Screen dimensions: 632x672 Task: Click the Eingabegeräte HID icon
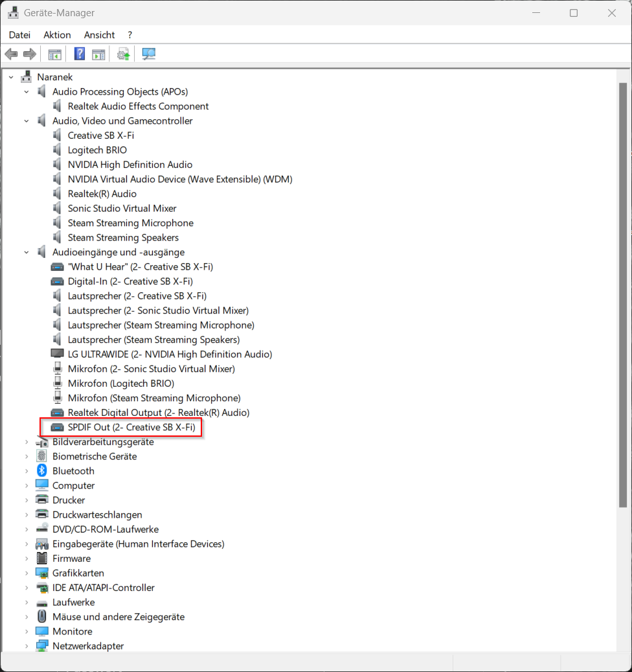(x=42, y=544)
